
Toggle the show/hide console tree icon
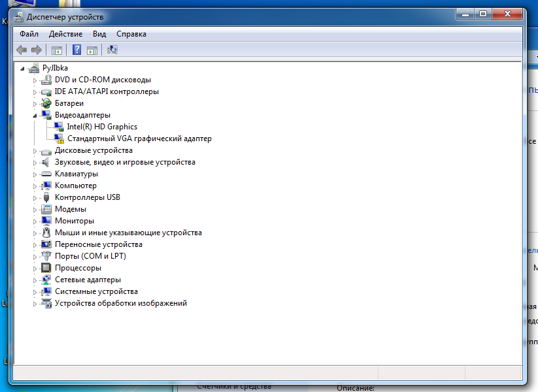pos(57,50)
